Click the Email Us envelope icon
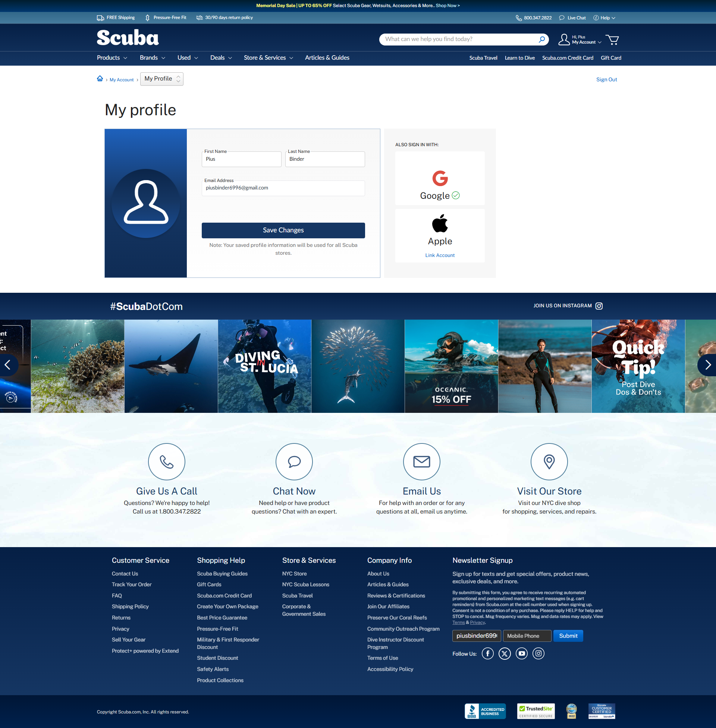716x728 pixels. pyautogui.click(x=421, y=461)
